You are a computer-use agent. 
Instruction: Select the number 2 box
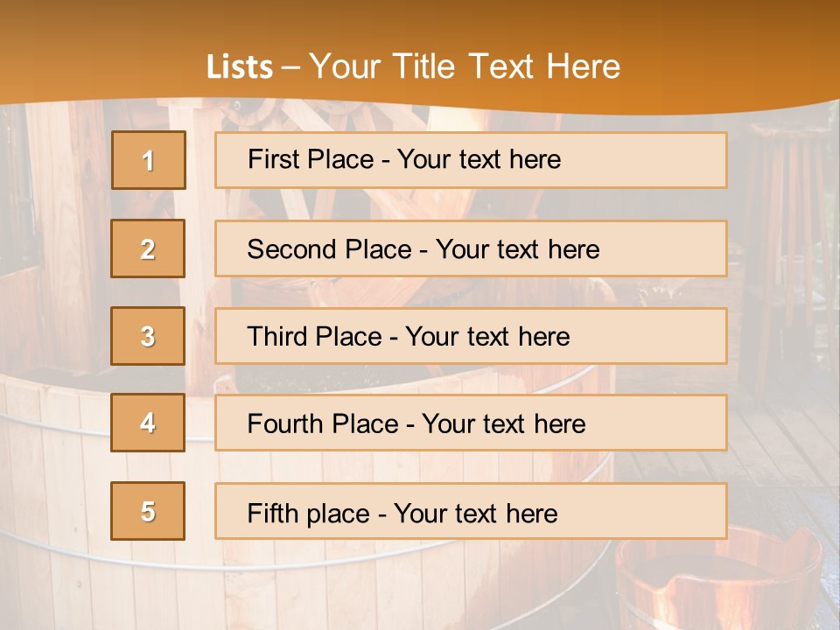149,249
